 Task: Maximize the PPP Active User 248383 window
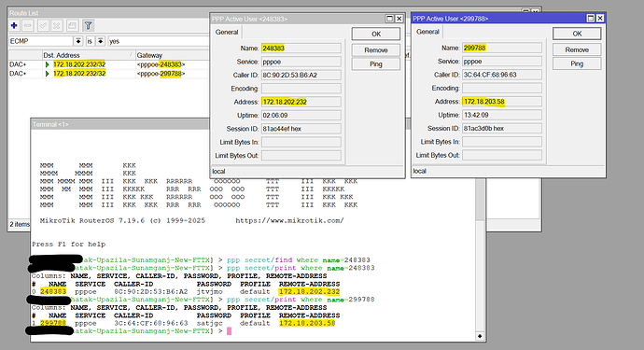[x=389, y=19]
